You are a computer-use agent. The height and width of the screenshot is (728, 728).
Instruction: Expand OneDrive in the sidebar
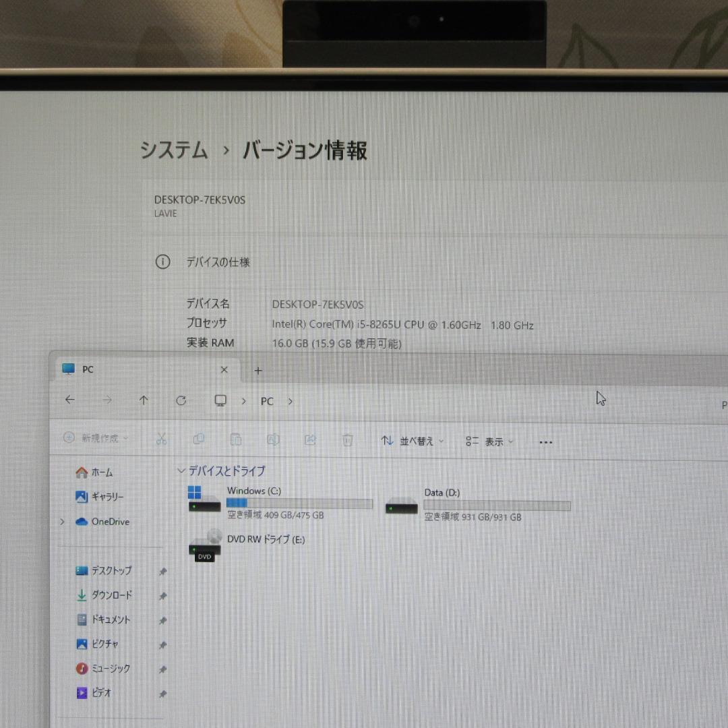62,522
